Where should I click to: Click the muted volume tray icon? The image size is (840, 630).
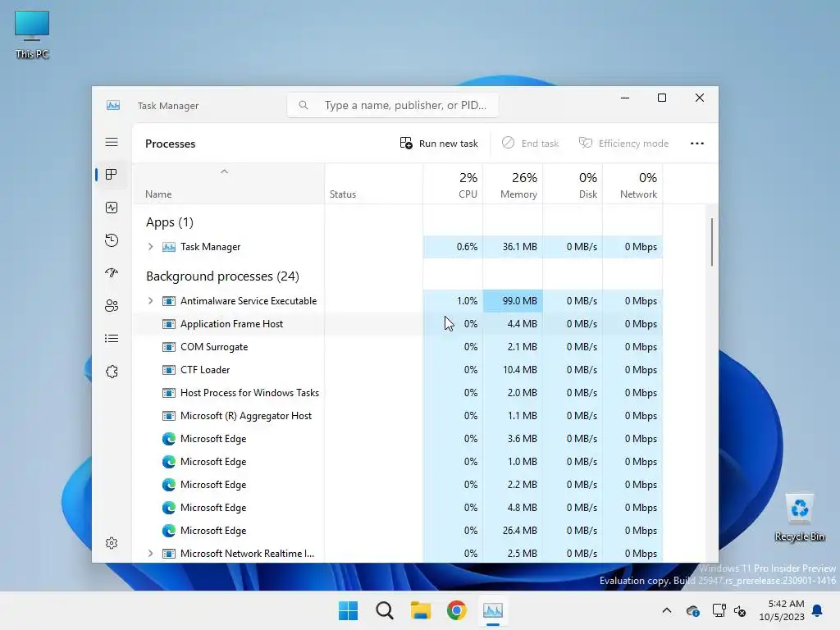click(741, 610)
